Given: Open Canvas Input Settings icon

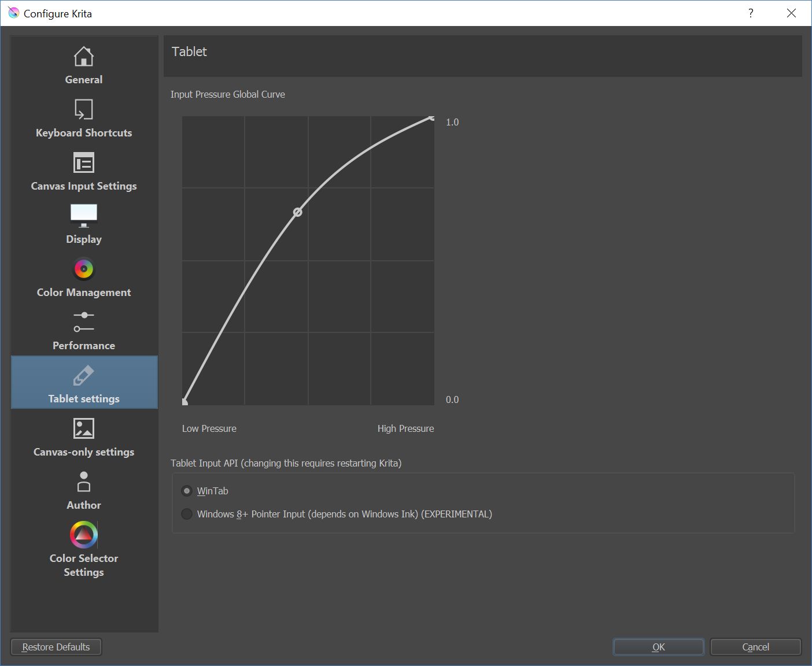Looking at the screenshot, I should pos(84,163).
